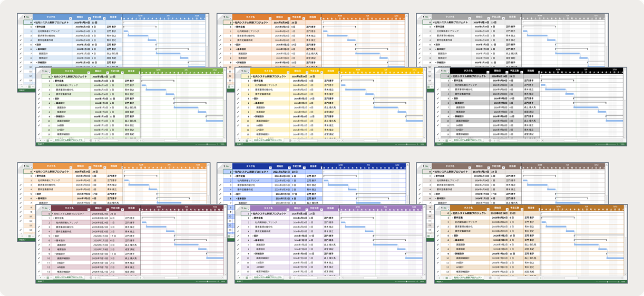644x296 pixels.
Task: Select DB設計 cell in purple window
Action: click(x=270, y=263)
